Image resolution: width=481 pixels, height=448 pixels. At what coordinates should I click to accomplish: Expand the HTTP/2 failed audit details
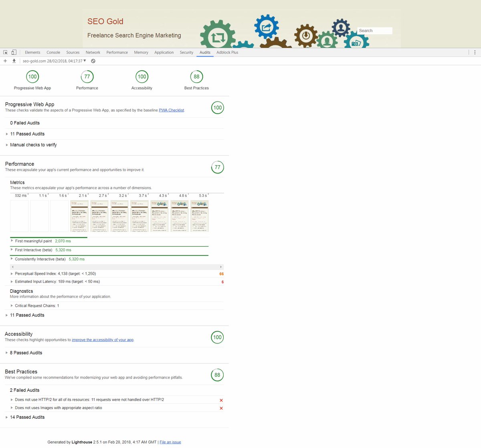point(117,400)
